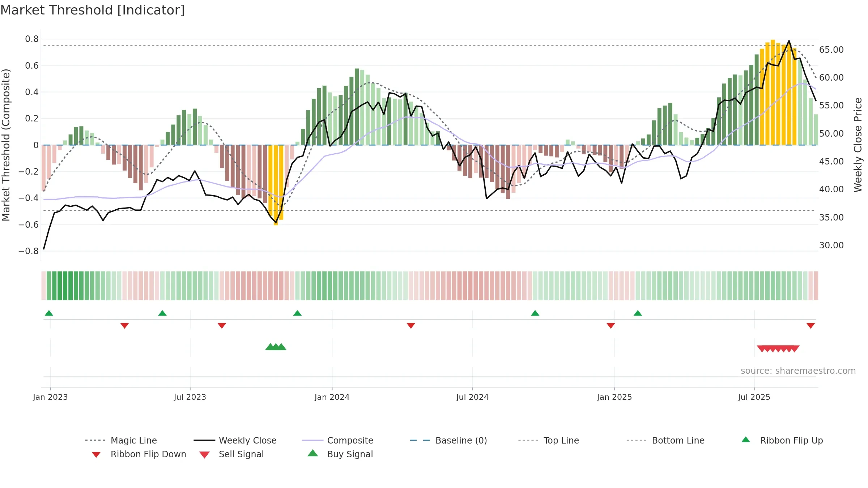The width and height of the screenshot is (868, 488).
Task: Toggle the Magic Line legend entry
Action: (121, 440)
